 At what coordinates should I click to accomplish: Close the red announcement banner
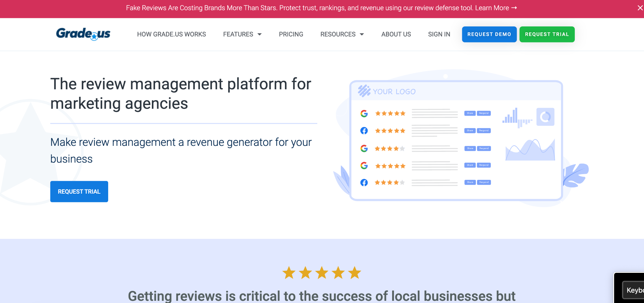[640, 8]
